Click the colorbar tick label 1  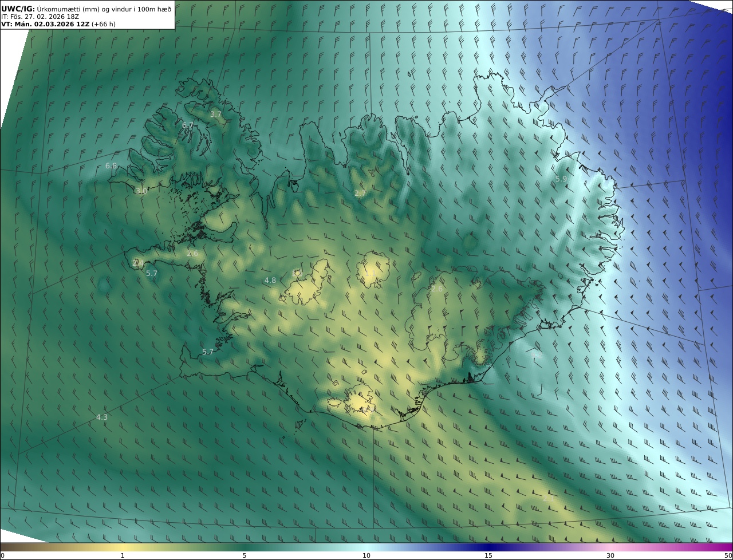pyautogui.click(x=122, y=555)
